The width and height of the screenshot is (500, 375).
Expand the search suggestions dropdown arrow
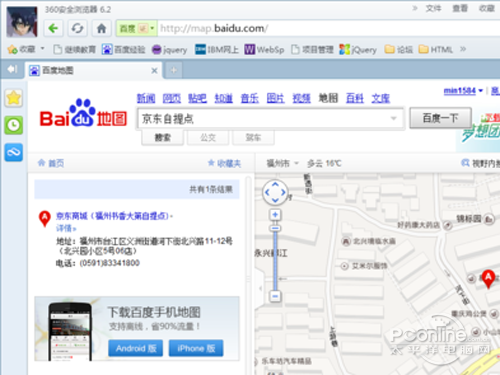coord(394,118)
